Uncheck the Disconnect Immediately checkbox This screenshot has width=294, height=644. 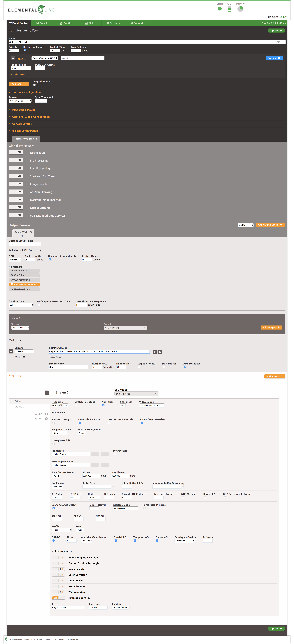[50, 260]
